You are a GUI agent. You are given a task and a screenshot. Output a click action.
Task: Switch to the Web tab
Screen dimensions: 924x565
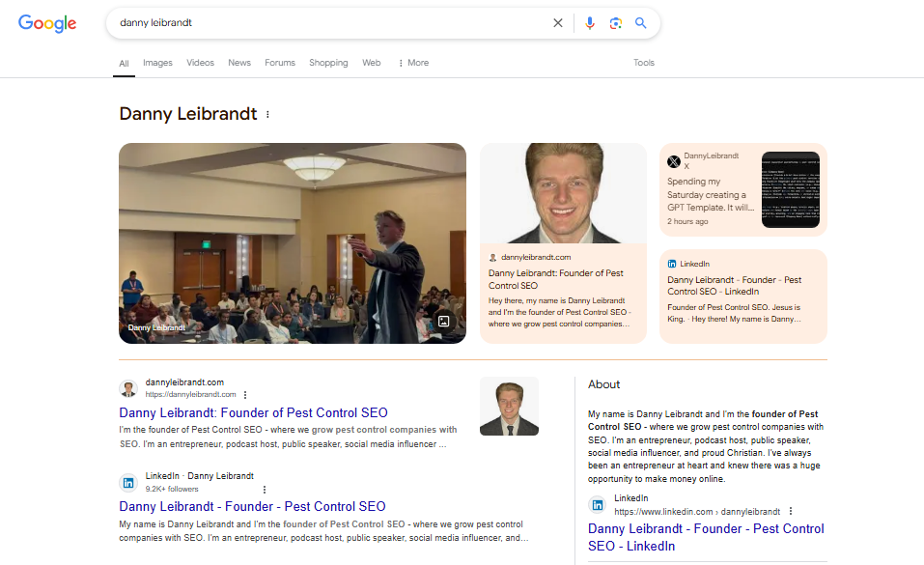tap(372, 63)
